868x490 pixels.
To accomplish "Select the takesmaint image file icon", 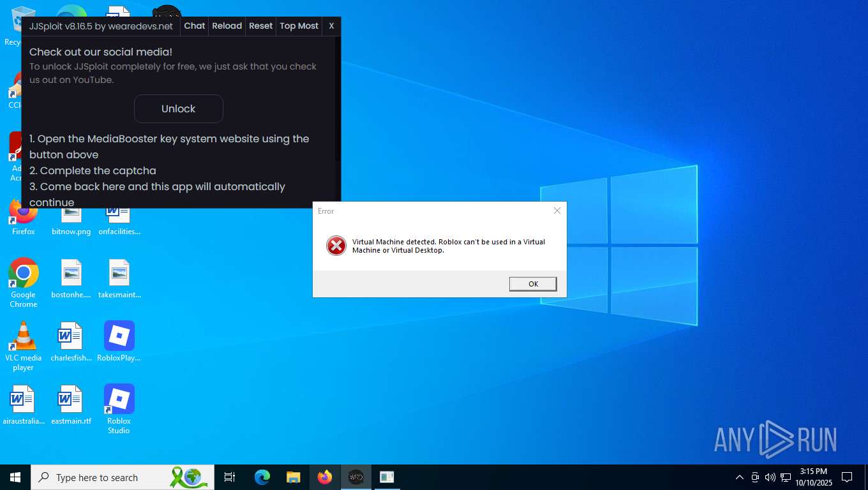I will coord(119,279).
